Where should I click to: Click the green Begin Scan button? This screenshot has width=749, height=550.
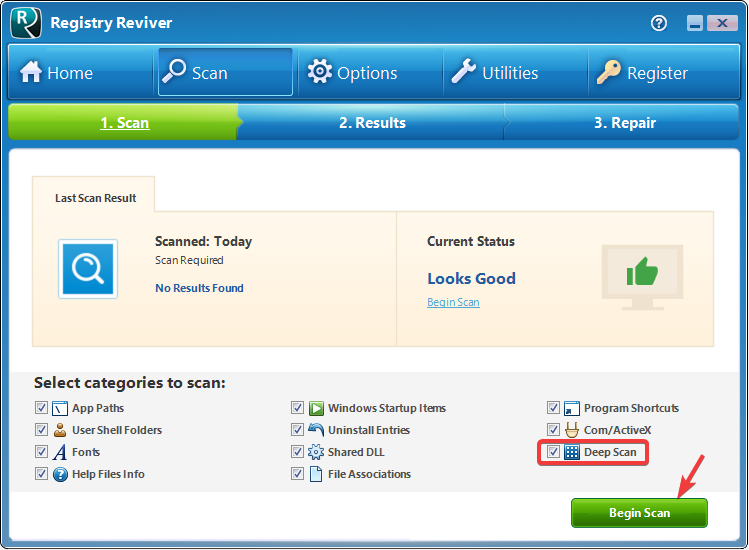(x=639, y=513)
